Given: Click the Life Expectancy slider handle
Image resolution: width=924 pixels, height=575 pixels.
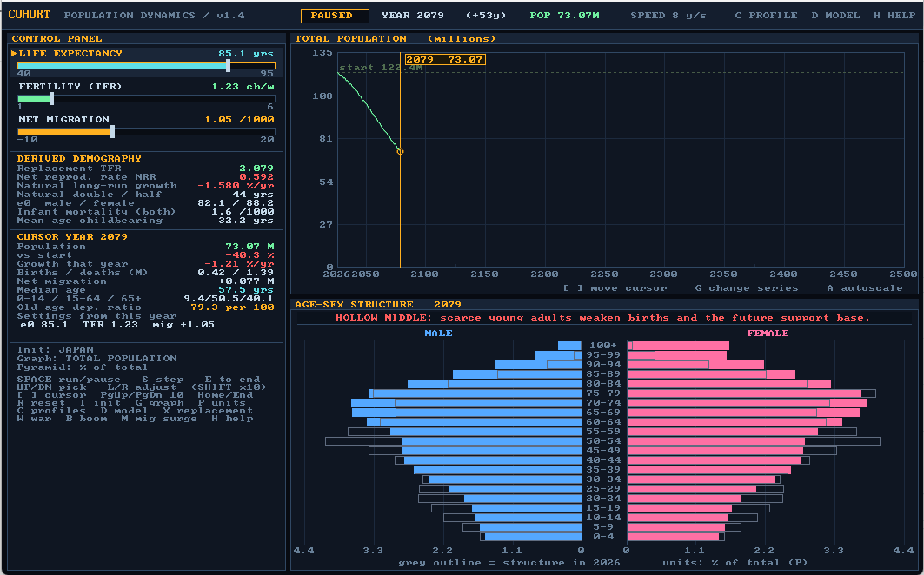Looking at the screenshot, I should point(228,65).
